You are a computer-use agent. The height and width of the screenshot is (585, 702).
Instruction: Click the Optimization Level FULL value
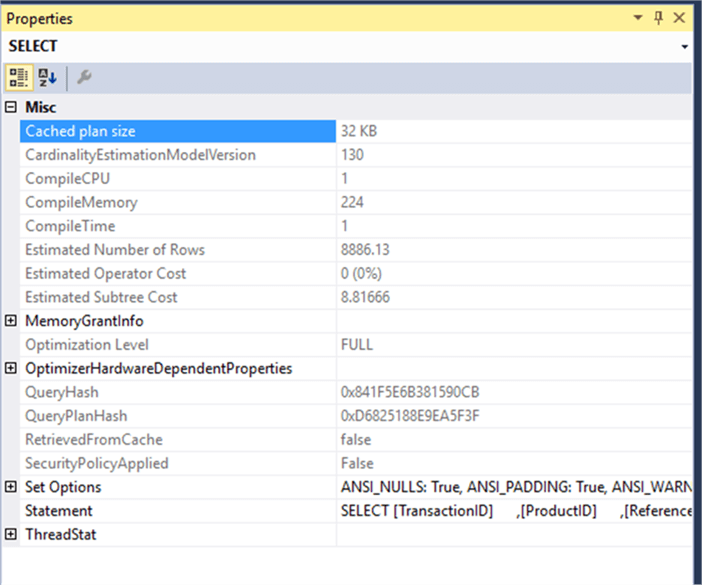[x=357, y=345]
